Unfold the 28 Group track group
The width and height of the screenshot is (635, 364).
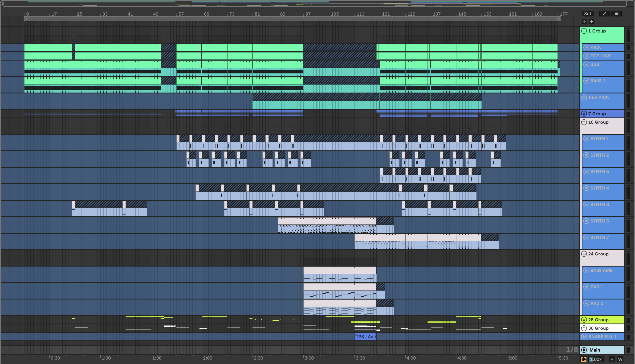(x=584, y=320)
